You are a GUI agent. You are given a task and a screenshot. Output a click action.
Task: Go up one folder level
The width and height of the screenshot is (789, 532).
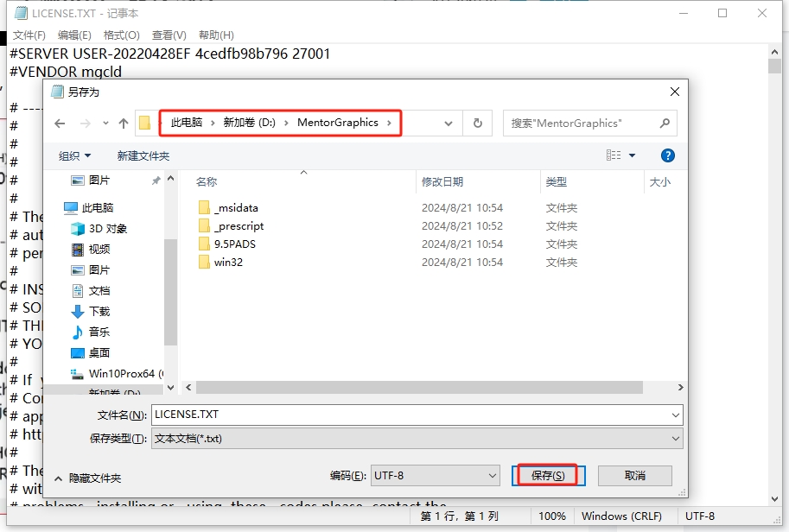point(124,123)
